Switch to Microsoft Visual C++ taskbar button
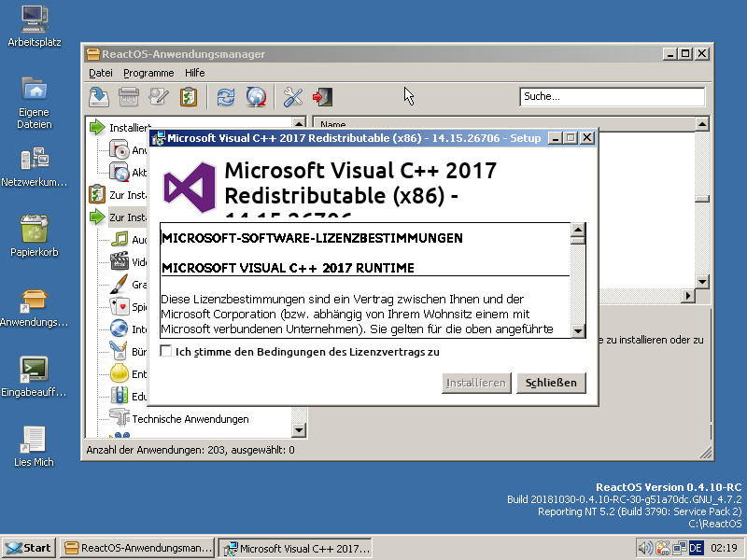Viewport: 747px width, 560px height. click(295, 548)
